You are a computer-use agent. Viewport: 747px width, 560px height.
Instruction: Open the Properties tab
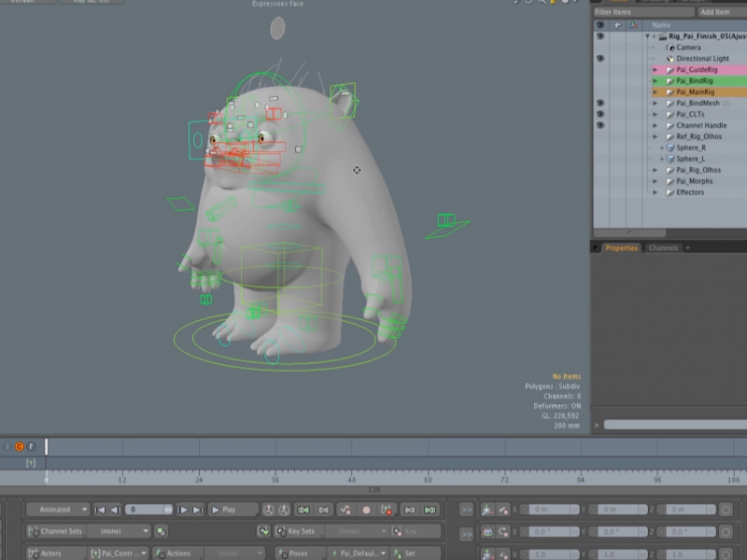(x=620, y=248)
